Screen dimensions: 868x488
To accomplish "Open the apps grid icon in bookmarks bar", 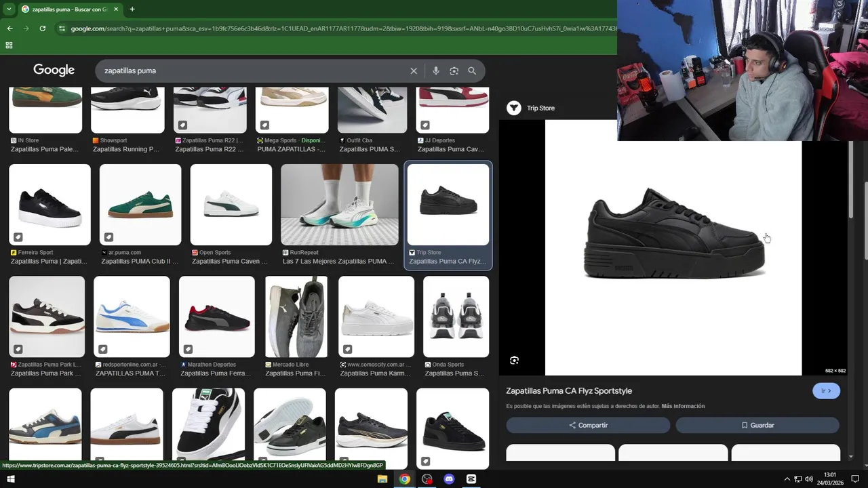I will point(9,45).
